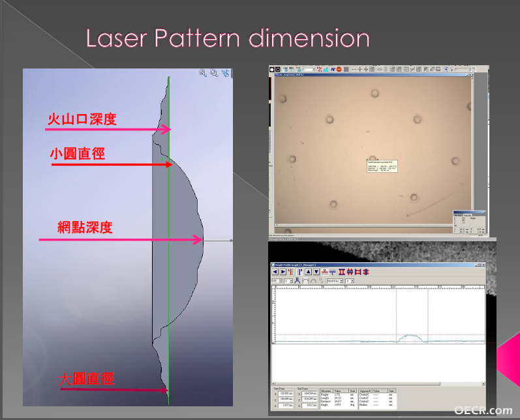
Task: Click the second magnifier icon in CAD view
Action: coord(214,73)
